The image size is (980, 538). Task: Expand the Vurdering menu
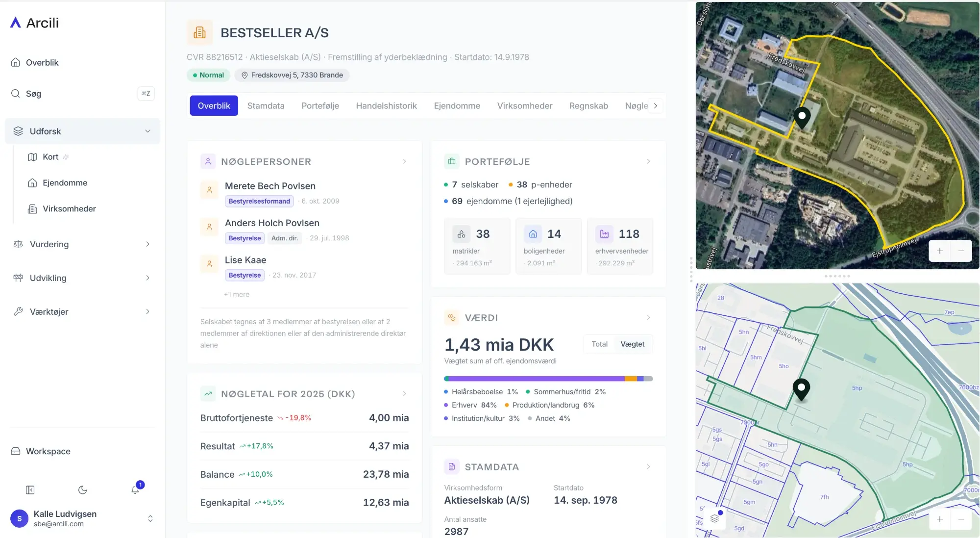pos(82,244)
